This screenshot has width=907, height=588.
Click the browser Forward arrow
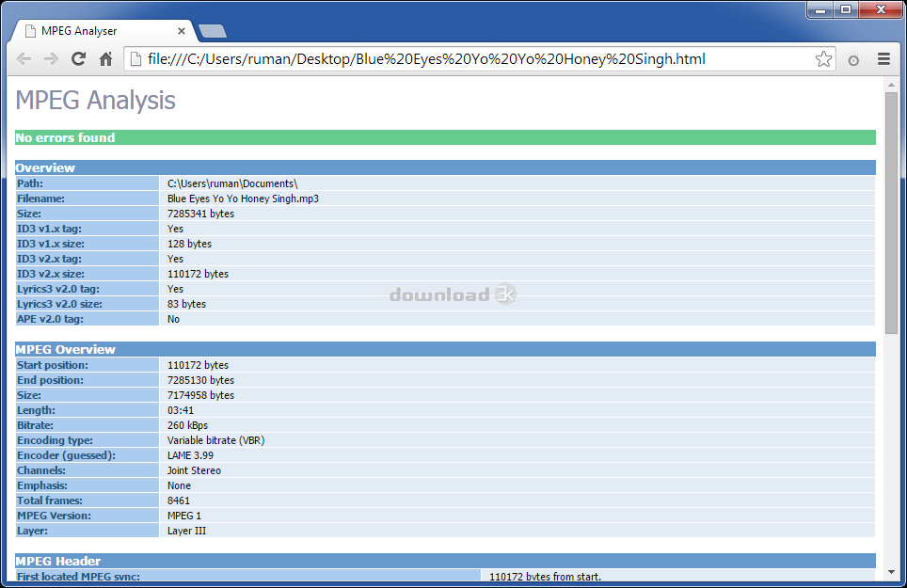coord(51,59)
